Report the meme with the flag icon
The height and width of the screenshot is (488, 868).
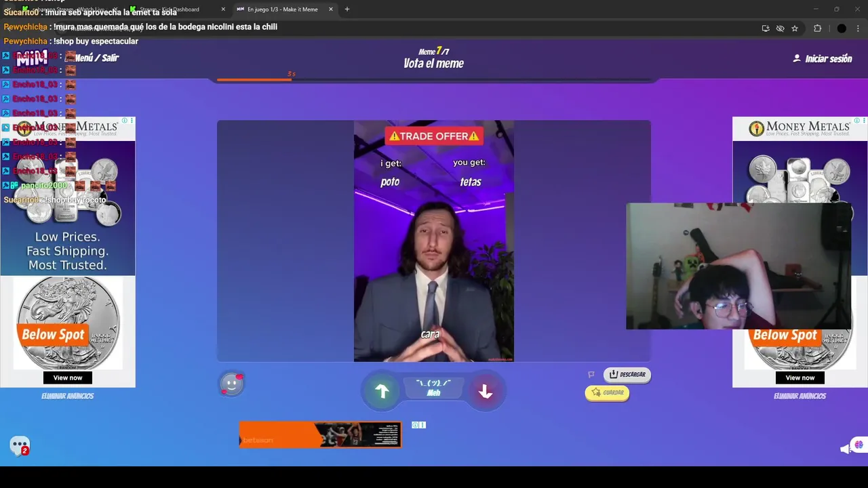[591, 374]
